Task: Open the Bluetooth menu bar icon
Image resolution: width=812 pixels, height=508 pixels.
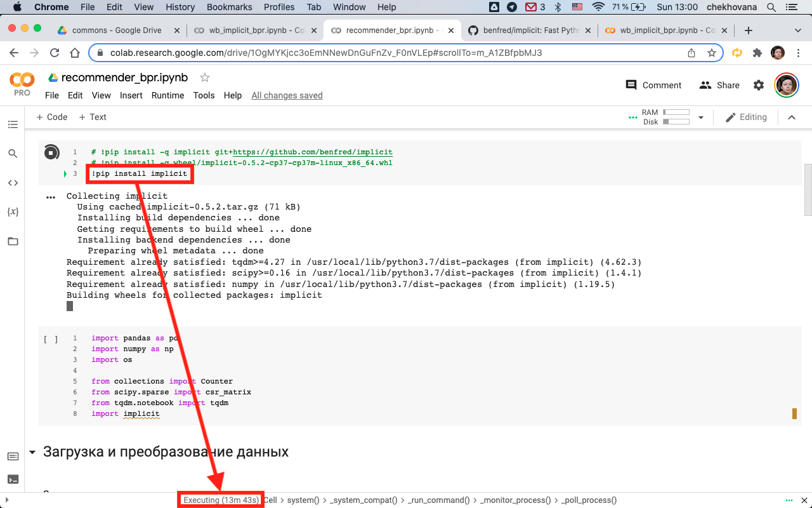Action: pos(558,7)
